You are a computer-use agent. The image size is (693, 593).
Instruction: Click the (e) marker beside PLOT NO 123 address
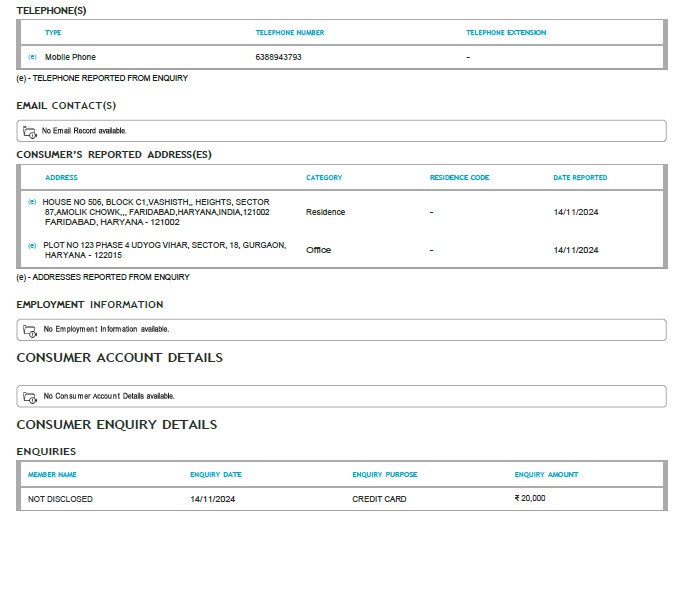32,245
